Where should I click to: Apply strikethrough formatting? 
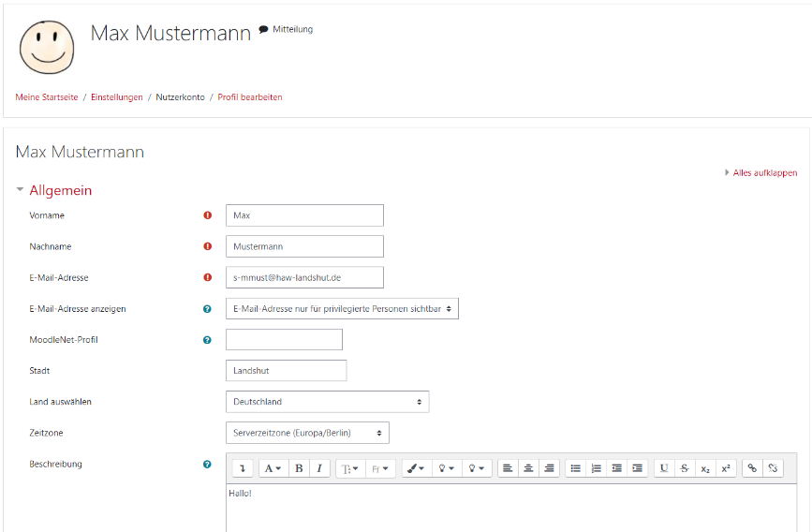(x=685, y=468)
